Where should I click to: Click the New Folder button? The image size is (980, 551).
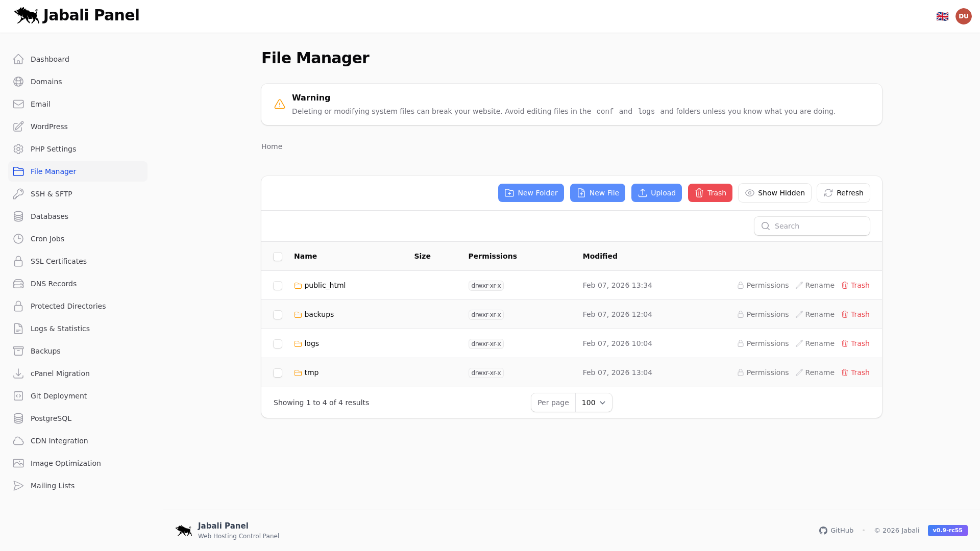click(x=531, y=193)
